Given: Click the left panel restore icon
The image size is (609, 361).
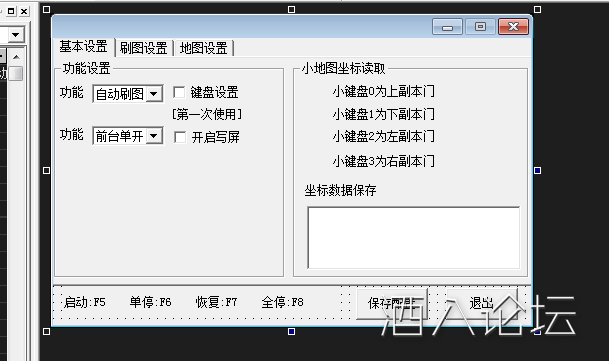Looking at the screenshot, I should coord(11,11).
